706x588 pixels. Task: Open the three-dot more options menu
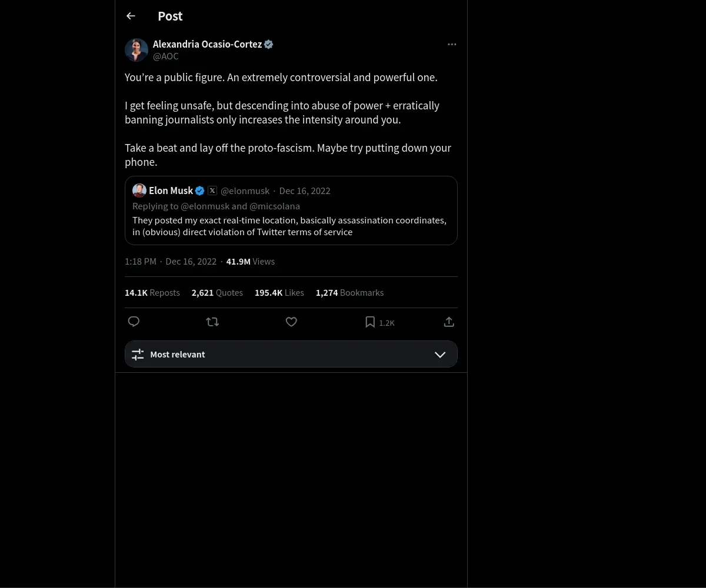(452, 45)
